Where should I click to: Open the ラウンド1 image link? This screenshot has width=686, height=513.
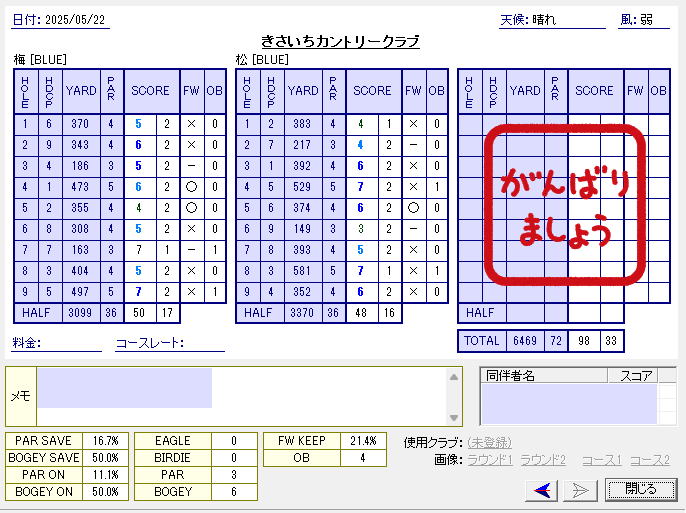tap(490, 460)
